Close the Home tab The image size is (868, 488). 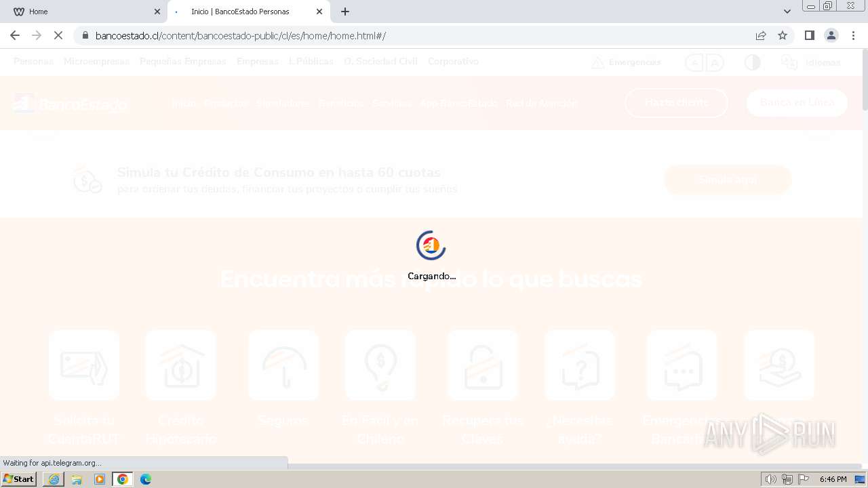point(157,12)
